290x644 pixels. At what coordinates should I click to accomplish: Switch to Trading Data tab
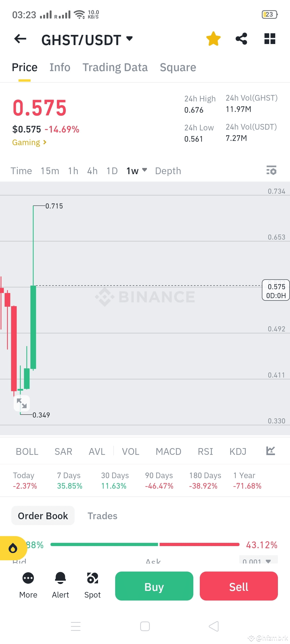[115, 67]
